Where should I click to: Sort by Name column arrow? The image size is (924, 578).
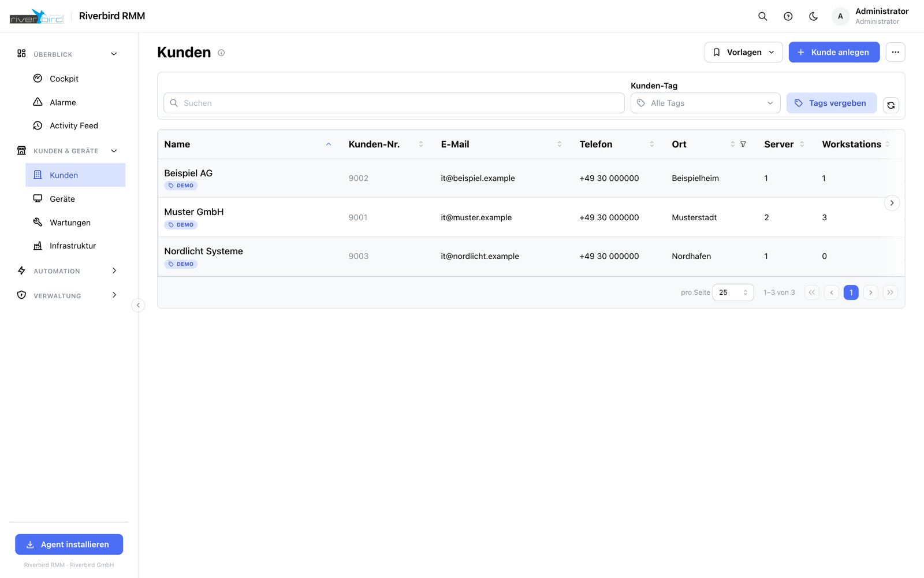coord(329,144)
